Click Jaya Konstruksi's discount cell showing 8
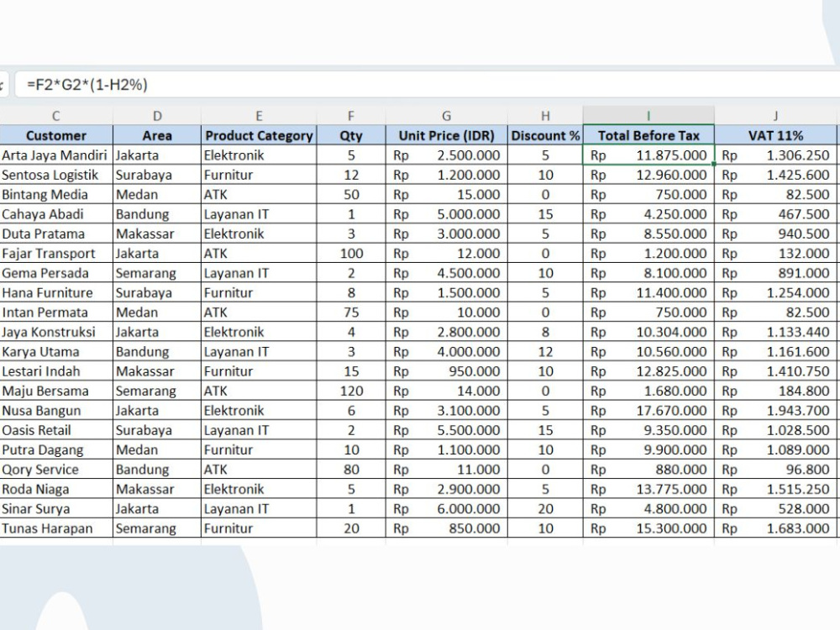Screen dimensions: 840x630 point(545,332)
